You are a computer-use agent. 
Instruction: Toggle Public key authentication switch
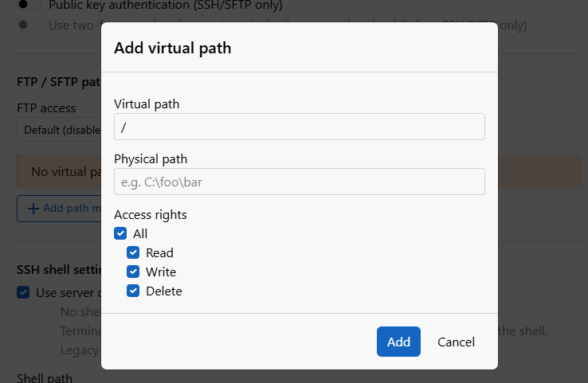tap(29, 5)
